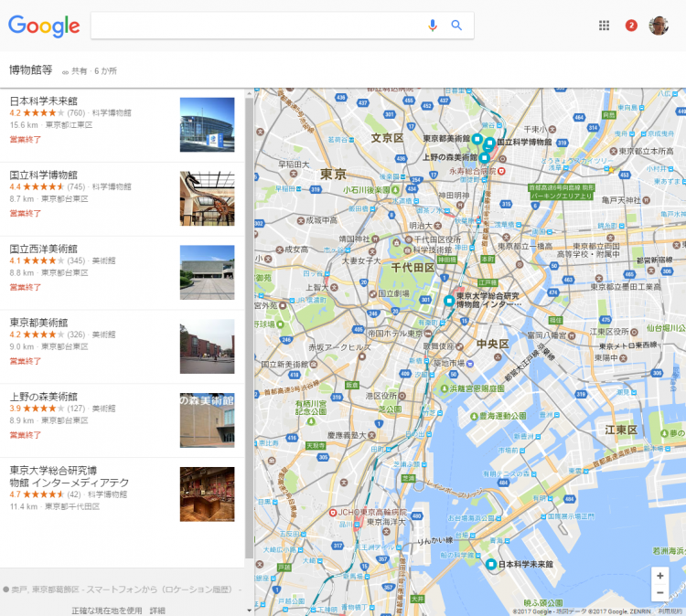
Task: Click the blue search magnifier icon
Action: (x=456, y=26)
